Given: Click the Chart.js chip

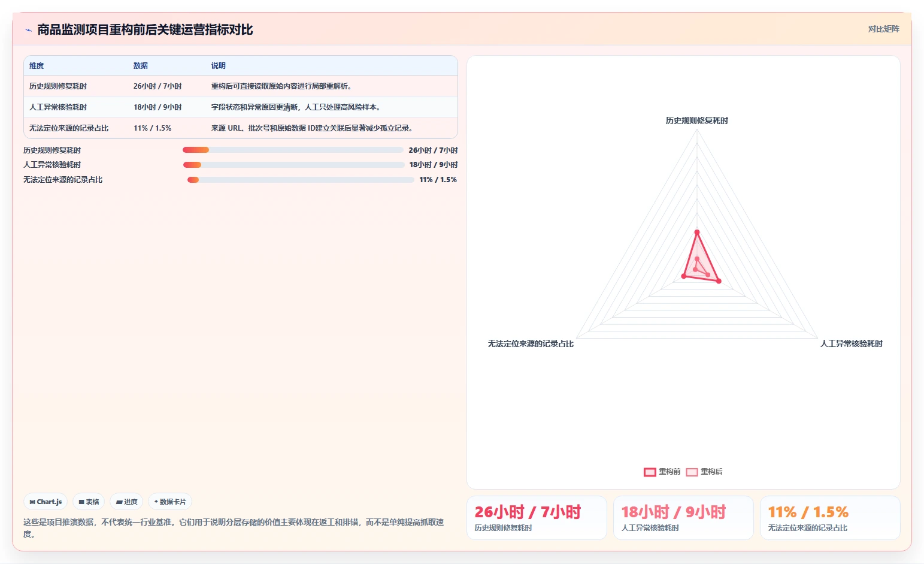Looking at the screenshot, I should (46, 502).
